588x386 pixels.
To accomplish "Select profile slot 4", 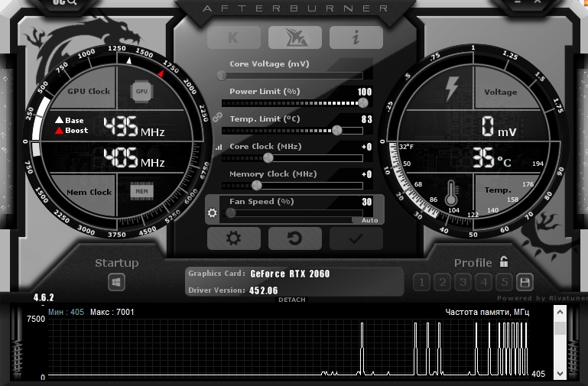I will [484, 282].
